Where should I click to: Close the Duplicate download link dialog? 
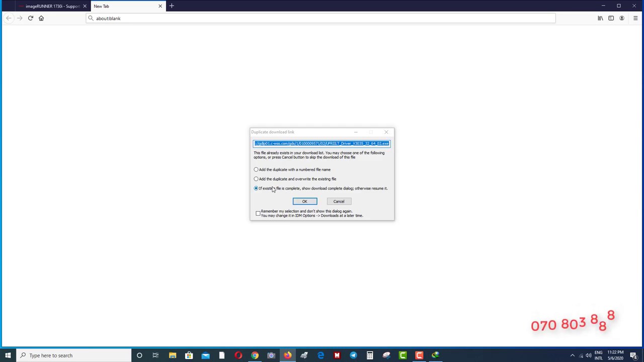[386, 132]
